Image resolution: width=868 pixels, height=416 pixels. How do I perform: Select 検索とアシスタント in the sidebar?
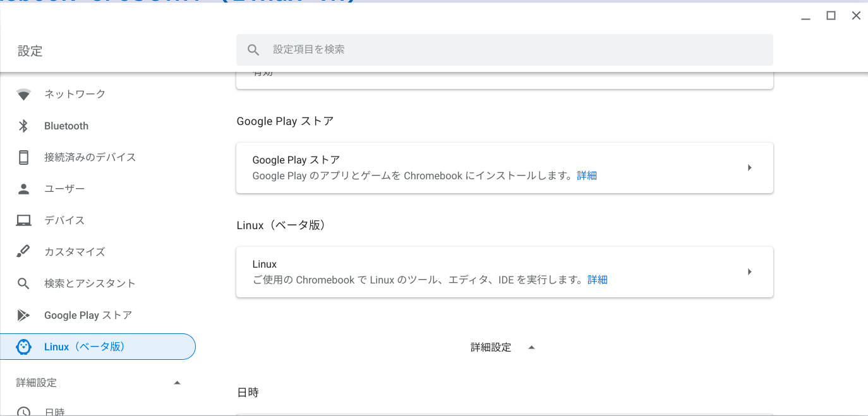tap(90, 283)
